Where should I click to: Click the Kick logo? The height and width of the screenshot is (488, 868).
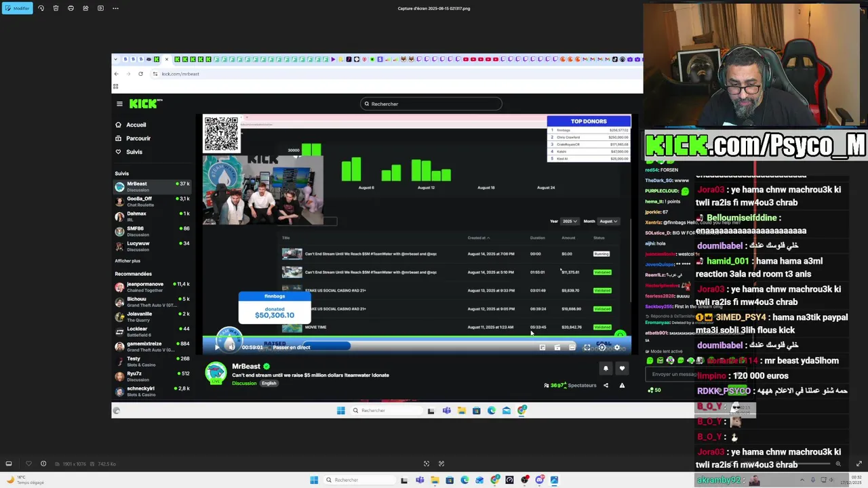(145, 104)
